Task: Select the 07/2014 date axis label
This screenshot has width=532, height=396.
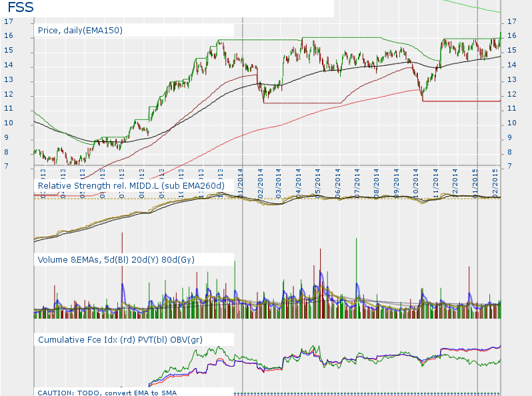Action: pos(357,183)
